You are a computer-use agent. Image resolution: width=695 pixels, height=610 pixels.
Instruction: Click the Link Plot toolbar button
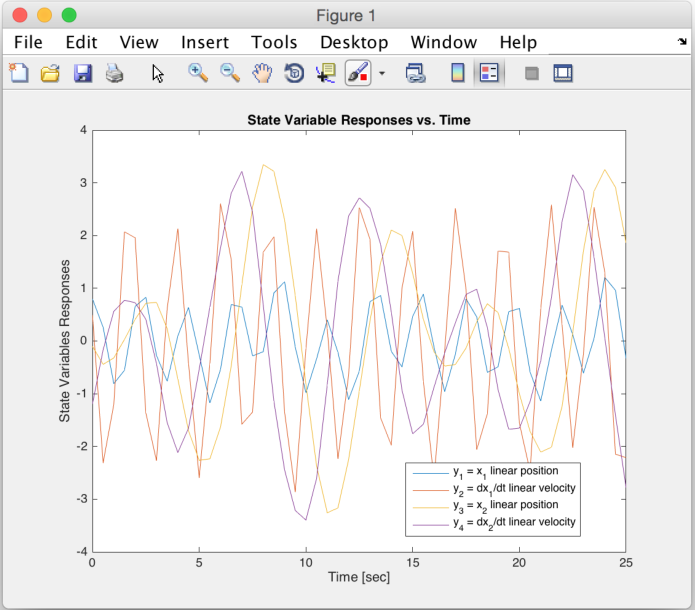tap(415, 73)
